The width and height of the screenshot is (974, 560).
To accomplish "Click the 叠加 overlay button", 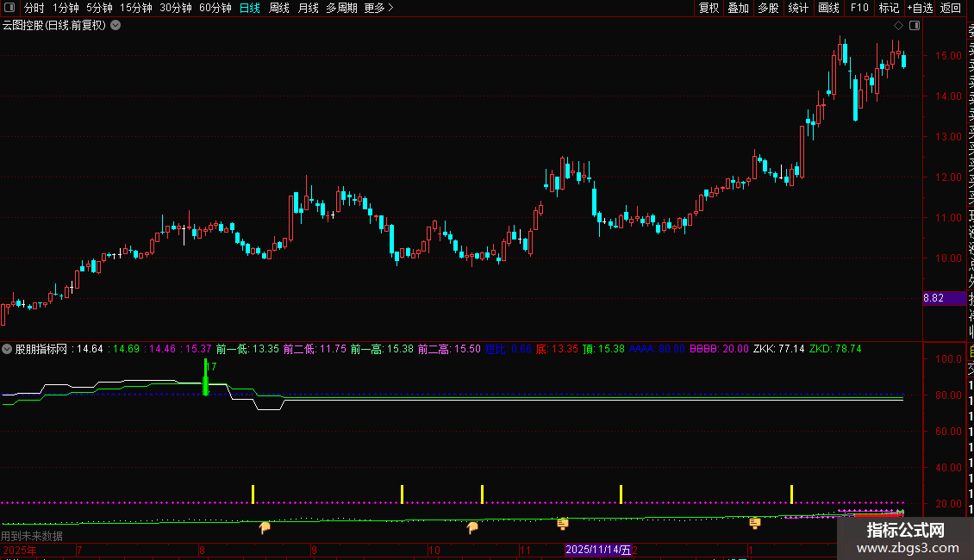I will tap(739, 8).
